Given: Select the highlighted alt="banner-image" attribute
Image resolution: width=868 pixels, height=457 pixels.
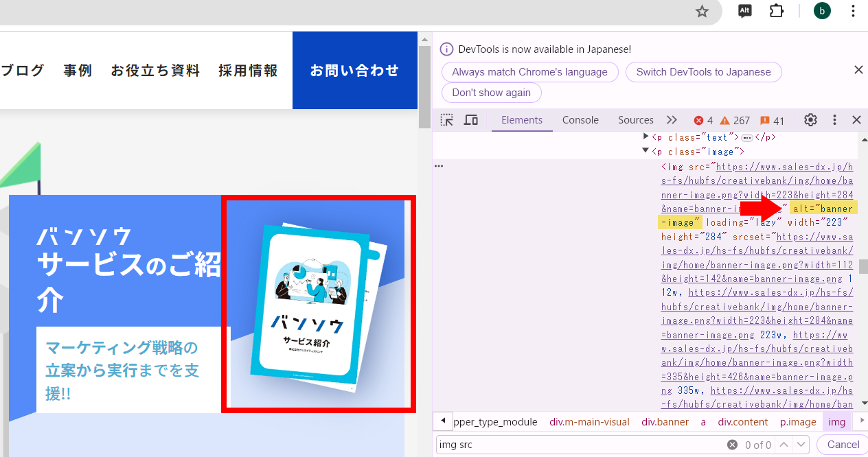Looking at the screenshot, I should 757,215.
